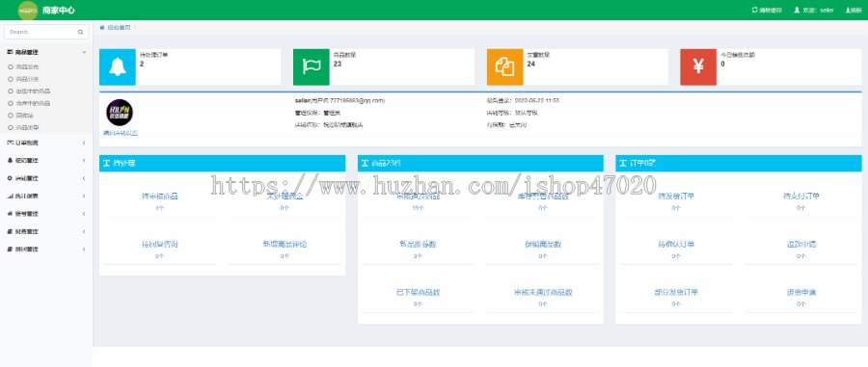Open the 商品发布 submenu item
868x367 pixels.
[x=27, y=66]
